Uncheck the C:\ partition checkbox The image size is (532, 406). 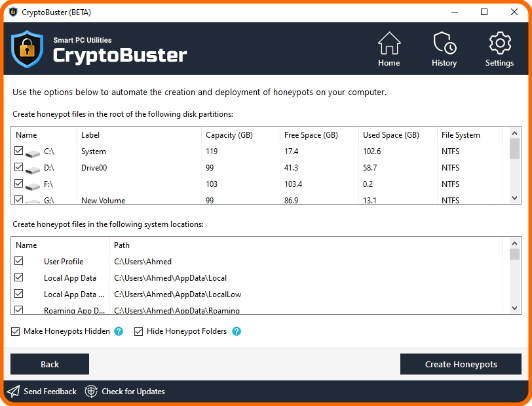[18, 150]
